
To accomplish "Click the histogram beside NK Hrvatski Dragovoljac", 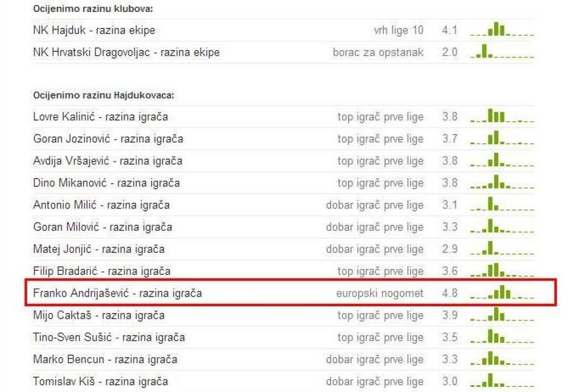I will (502, 52).
